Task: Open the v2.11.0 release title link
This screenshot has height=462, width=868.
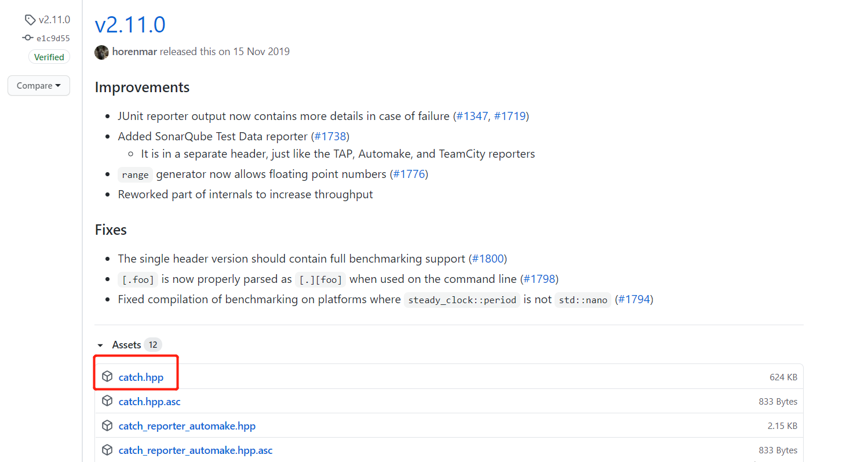Action: pos(130,25)
